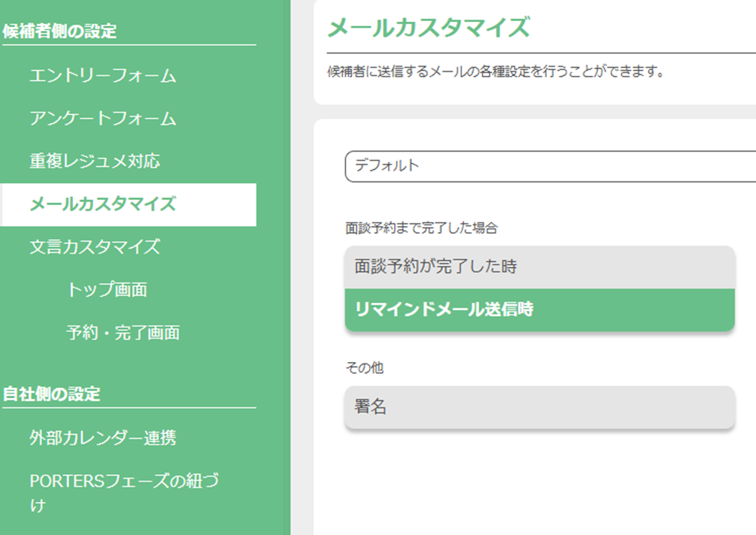Click the 自社側の設定 section header
Image resolution: width=756 pixels, height=535 pixels.
pyautogui.click(x=52, y=394)
